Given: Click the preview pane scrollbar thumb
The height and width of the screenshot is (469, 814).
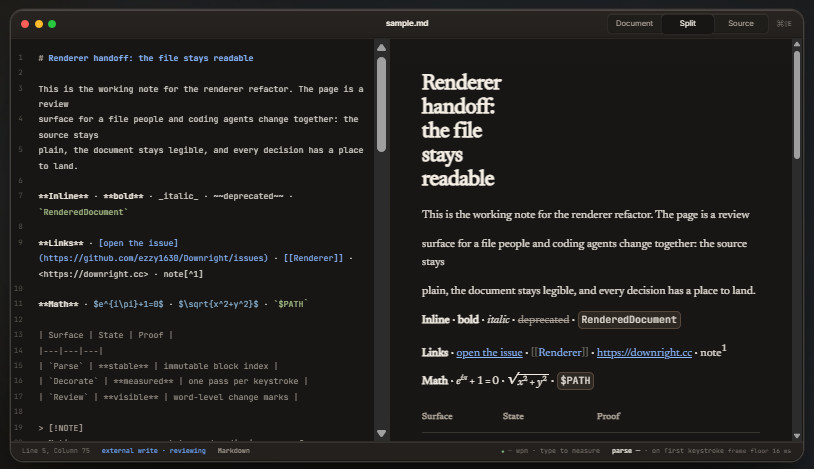Looking at the screenshot, I should coord(797,104).
